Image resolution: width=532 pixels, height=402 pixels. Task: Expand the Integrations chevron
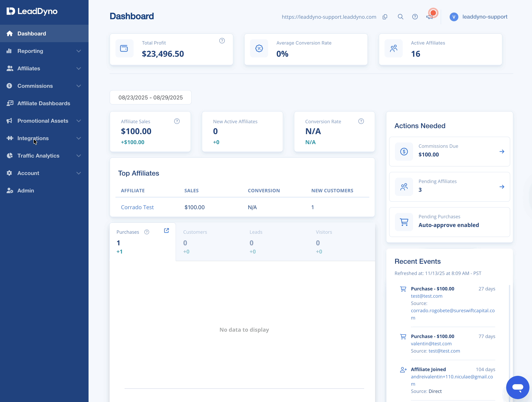point(79,138)
